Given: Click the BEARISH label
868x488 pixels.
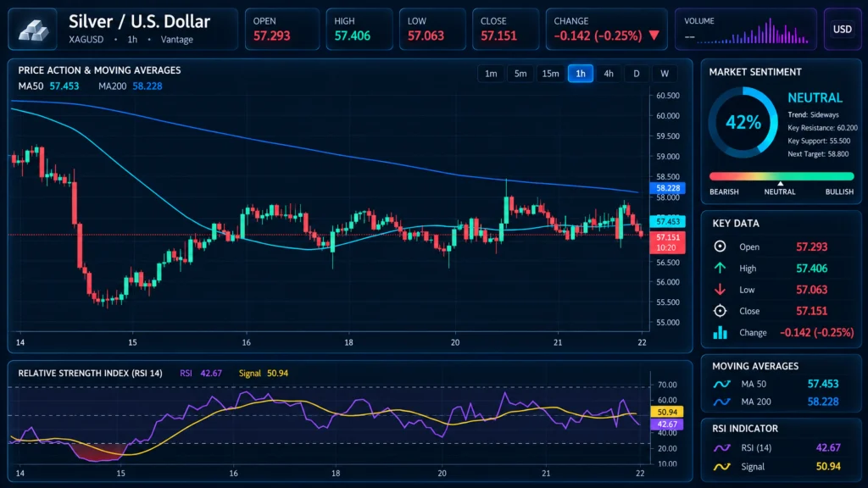Looking at the screenshot, I should pyautogui.click(x=724, y=192).
